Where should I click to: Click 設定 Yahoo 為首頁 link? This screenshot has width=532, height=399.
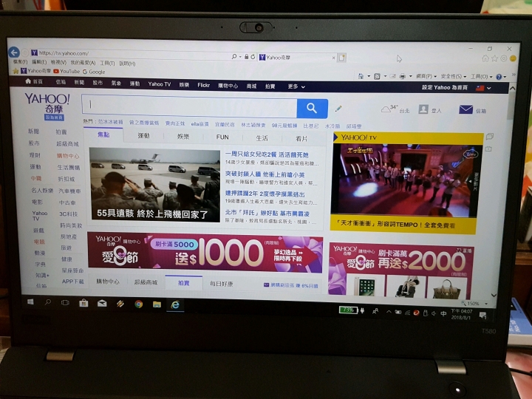coord(445,87)
